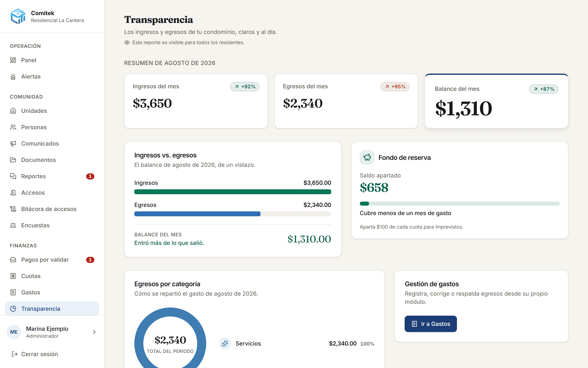Navigate to Accesos
588x368 pixels.
52,193
